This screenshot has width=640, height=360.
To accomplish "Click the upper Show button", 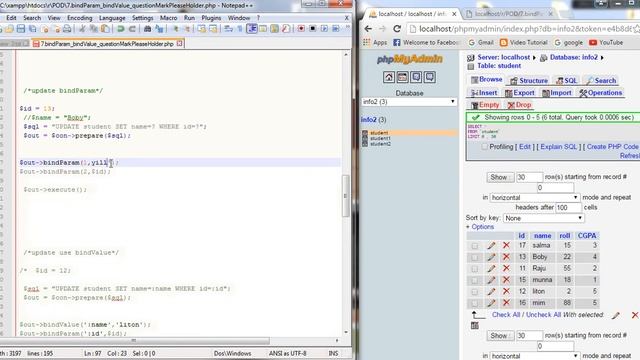I will 500,177.
